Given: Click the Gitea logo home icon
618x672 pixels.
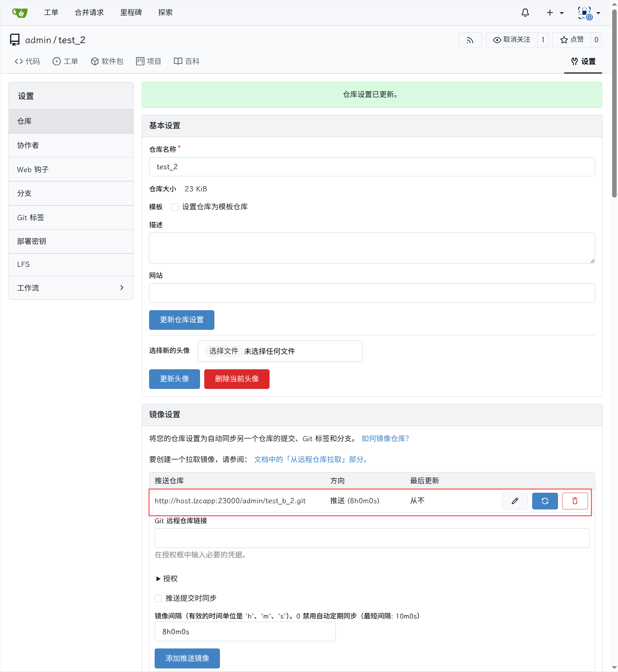Looking at the screenshot, I should click(x=20, y=13).
